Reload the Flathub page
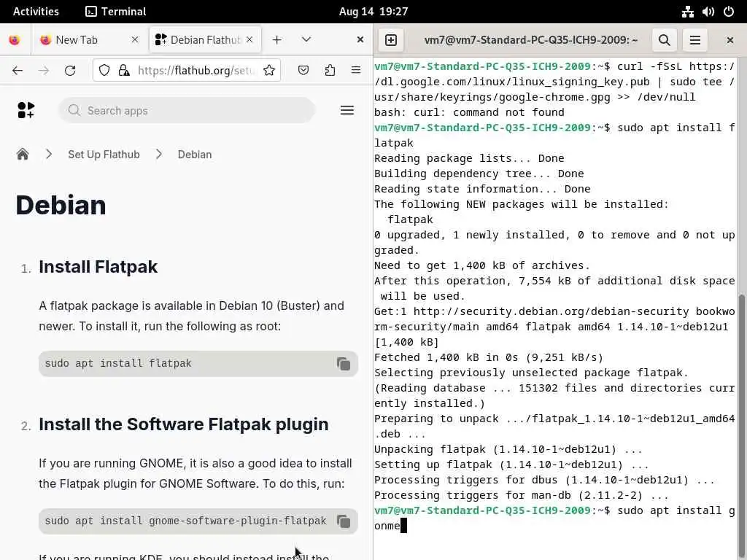747x560 pixels. [70, 71]
